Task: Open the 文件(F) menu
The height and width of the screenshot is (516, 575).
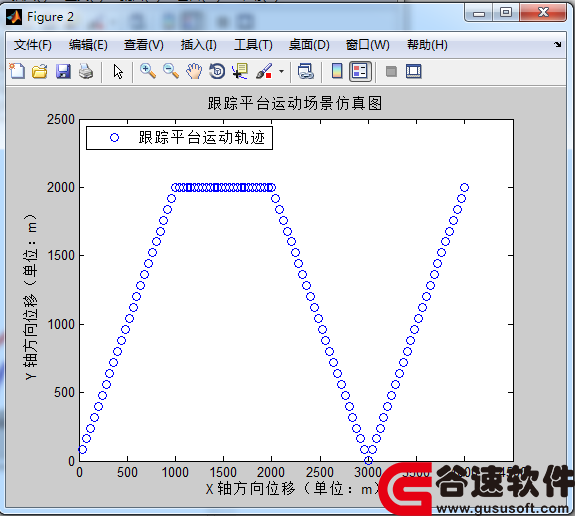Action: tap(33, 45)
